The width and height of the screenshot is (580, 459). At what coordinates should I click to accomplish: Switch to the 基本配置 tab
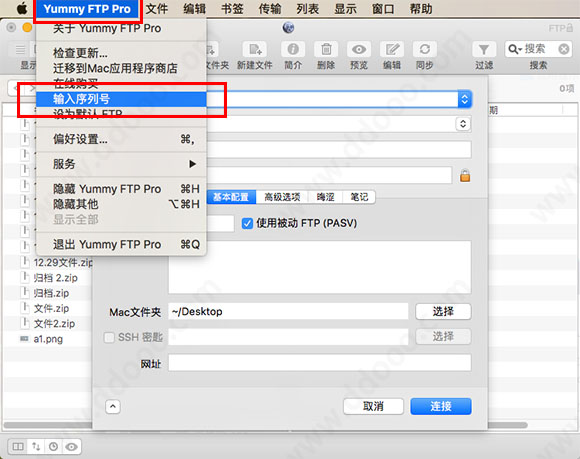(231, 197)
